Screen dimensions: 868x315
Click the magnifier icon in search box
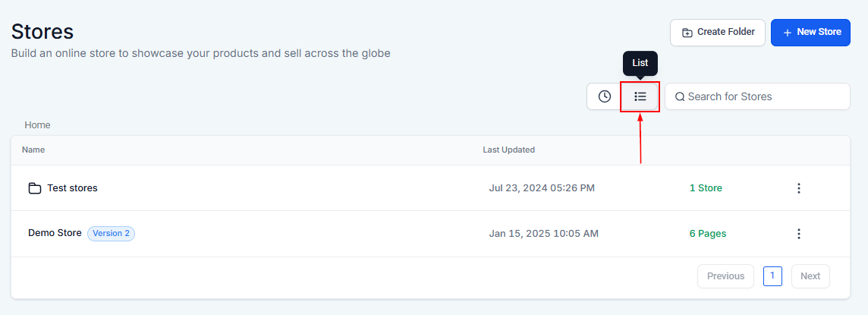680,96
